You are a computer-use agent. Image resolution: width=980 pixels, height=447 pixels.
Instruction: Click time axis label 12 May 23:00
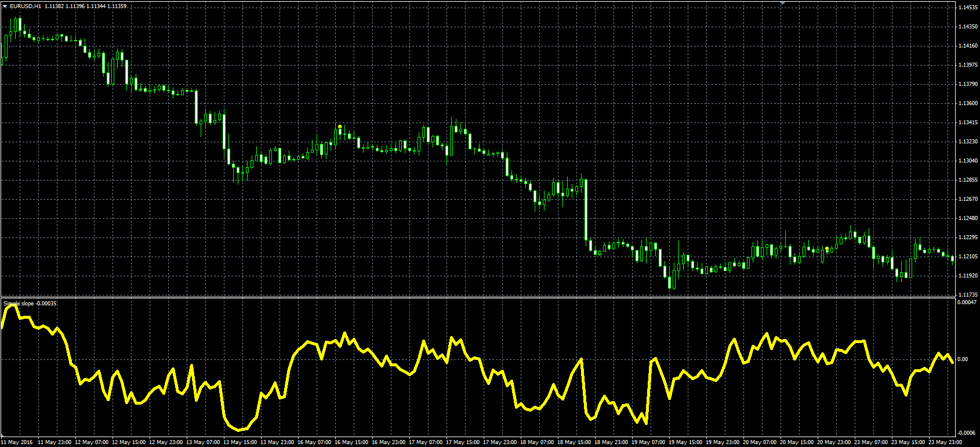pyautogui.click(x=166, y=442)
